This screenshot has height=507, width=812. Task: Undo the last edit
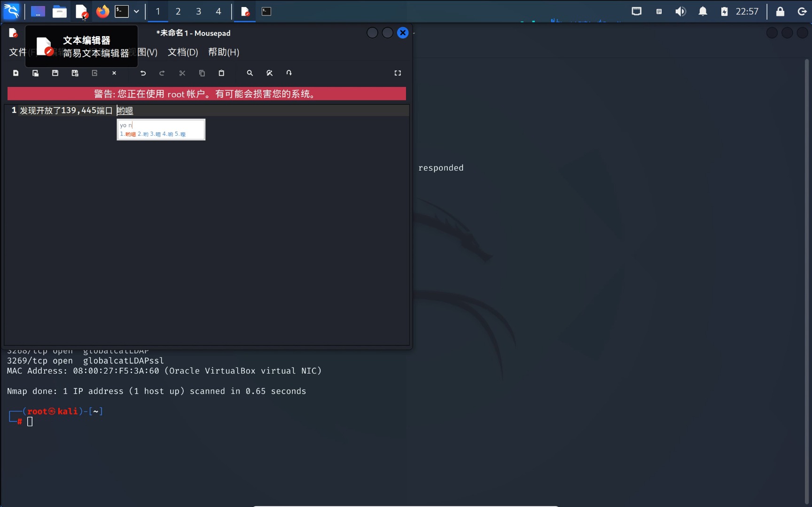143,73
